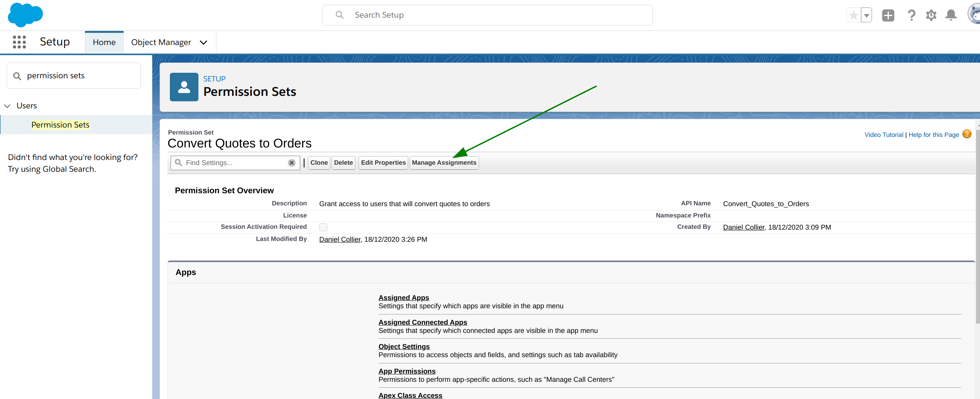The height and width of the screenshot is (399, 980).
Task: Click the Convert_Quotes_to_Orders API name text
Action: pos(766,204)
